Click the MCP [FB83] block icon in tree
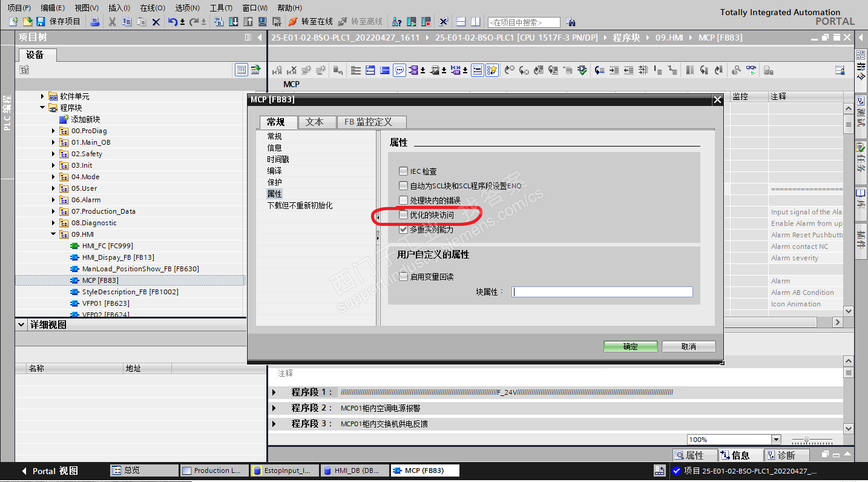The image size is (868, 482). pos(74,280)
